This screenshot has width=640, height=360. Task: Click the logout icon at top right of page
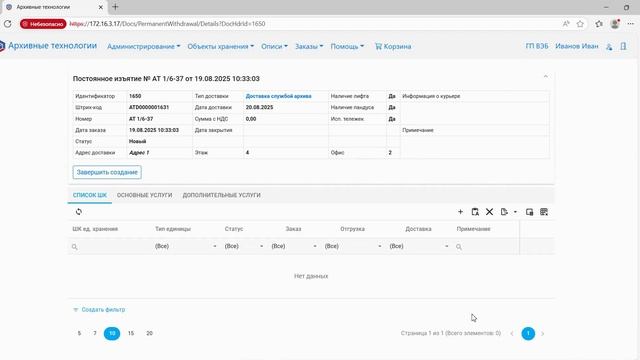[x=623, y=47]
